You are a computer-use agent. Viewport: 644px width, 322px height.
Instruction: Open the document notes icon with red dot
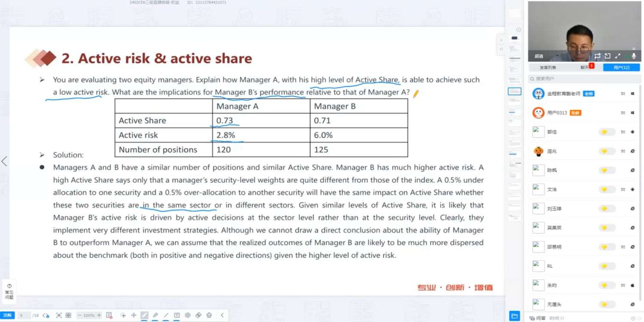coord(109,316)
